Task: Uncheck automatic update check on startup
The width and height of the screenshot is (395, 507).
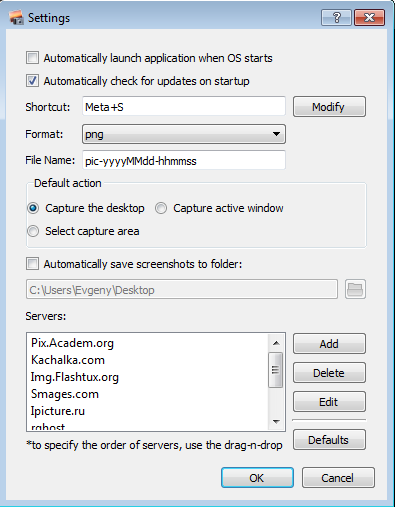Action: pos(32,81)
